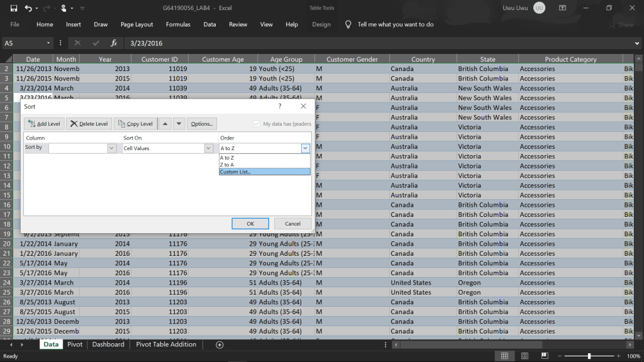Click the Undo arrow icon
The width and height of the screenshot is (644, 362).
click(28, 8)
